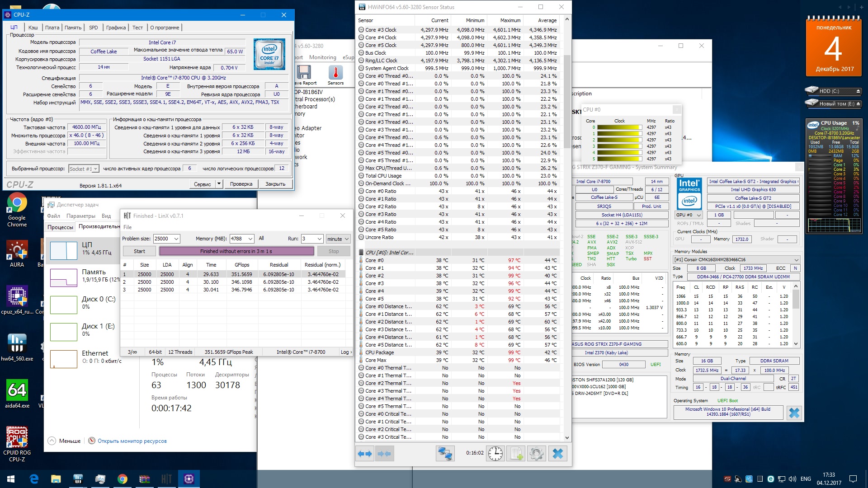Open HWiNFO remote network monitoring icon

445,454
